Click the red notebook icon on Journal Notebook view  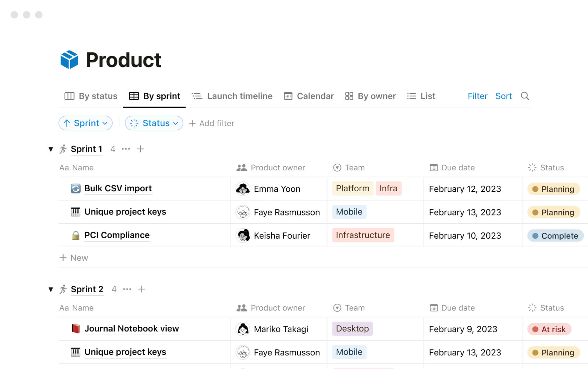tap(76, 328)
